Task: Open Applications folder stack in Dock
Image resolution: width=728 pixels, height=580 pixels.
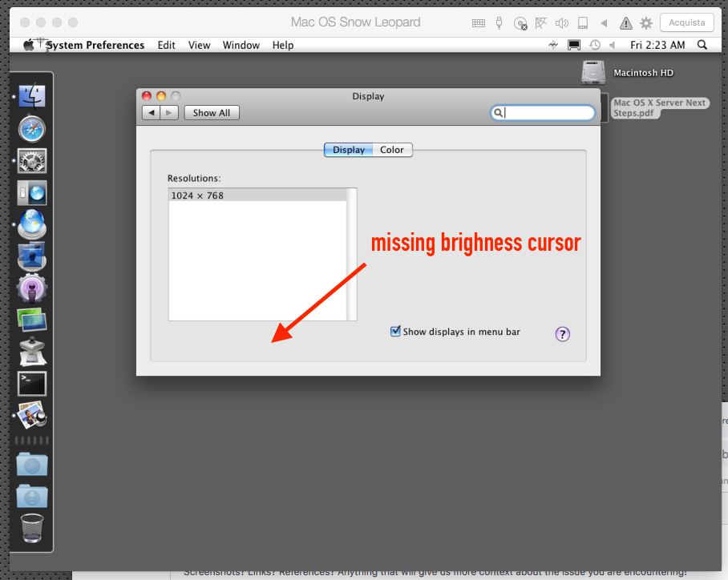Action: click(x=31, y=465)
